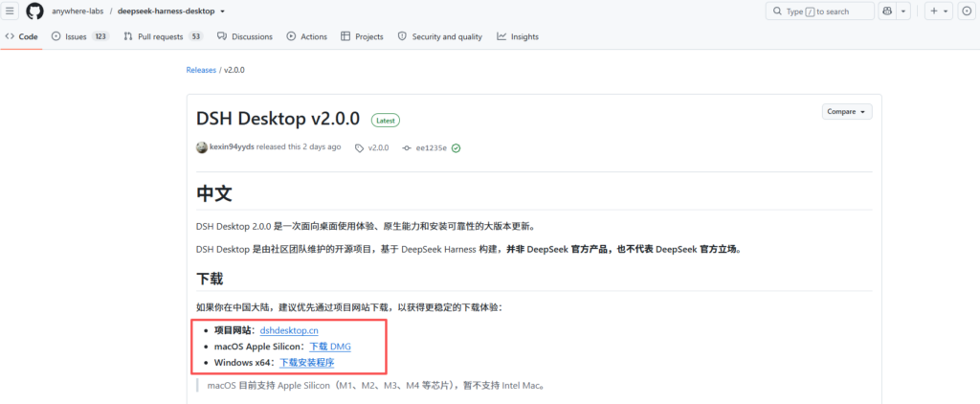980x404 pixels.
Task: Open the dshdesktop.cn website link
Action: [289, 330]
